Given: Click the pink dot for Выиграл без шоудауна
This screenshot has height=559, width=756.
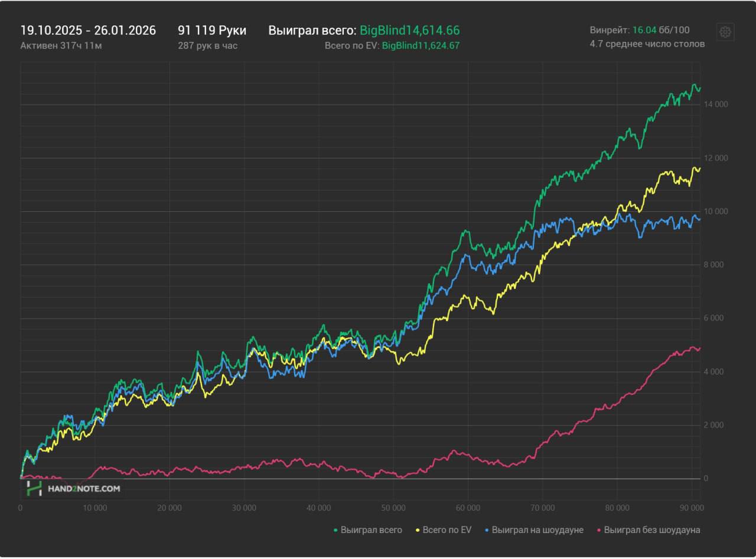Looking at the screenshot, I should [599, 530].
